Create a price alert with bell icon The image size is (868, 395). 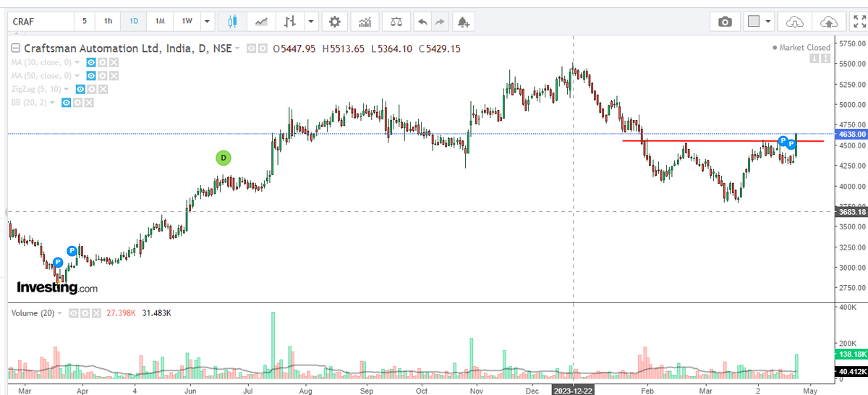click(463, 22)
